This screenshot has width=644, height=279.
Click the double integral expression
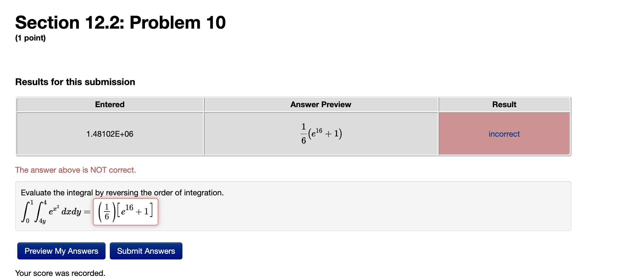[x=51, y=211]
